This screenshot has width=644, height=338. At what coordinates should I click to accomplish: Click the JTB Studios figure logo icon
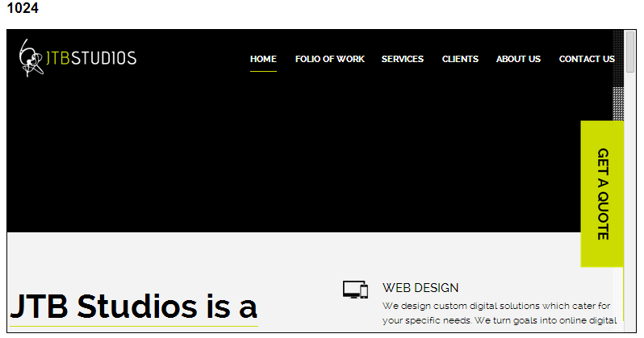pos(31,59)
